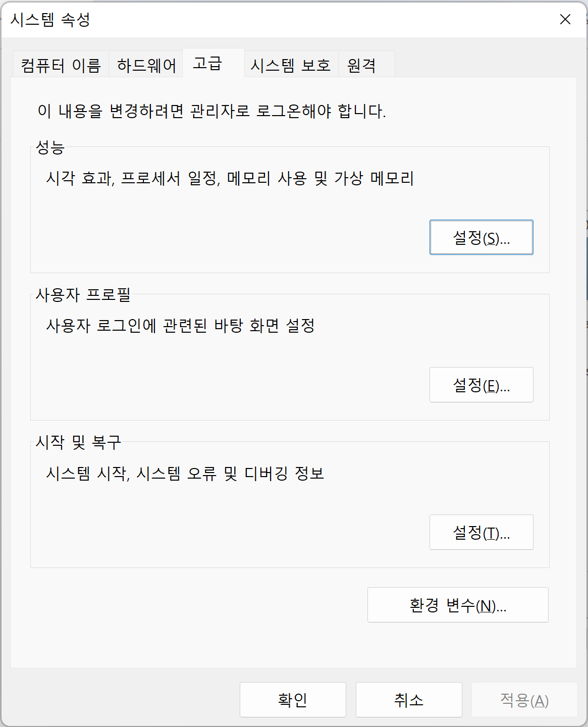Open the 하드웨어 tab
588x727 pixels.
coord(146,65)
